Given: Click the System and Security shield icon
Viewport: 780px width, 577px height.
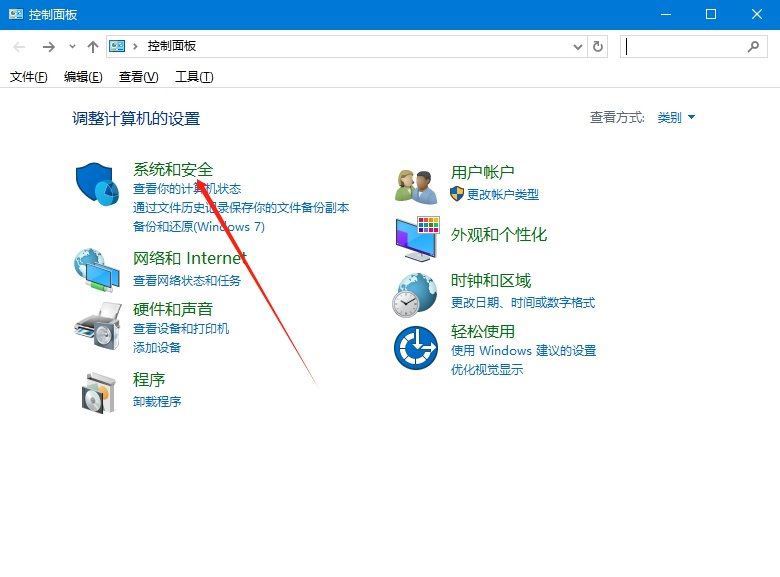Looking at the screenshot, I should point(97,184).
